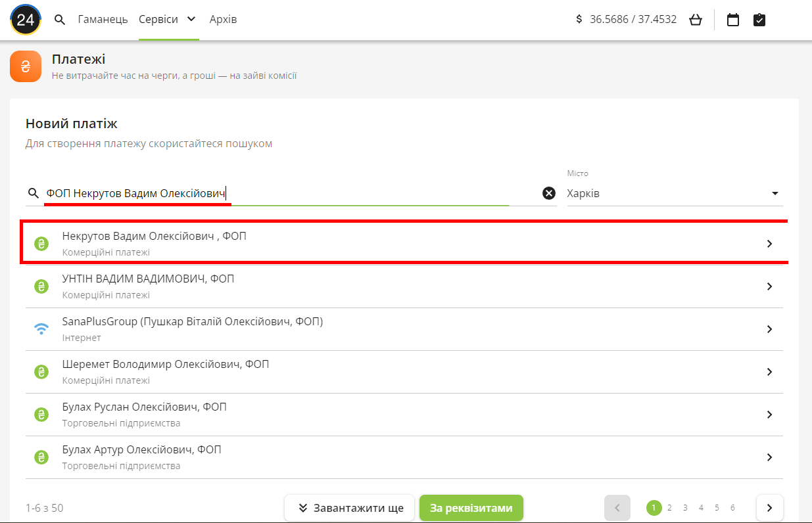Image resolution: width=812 pixels, height=523 pixels.
Task: Go to the Архів tab
Action: pyautogui.click(x=223, y=20)
